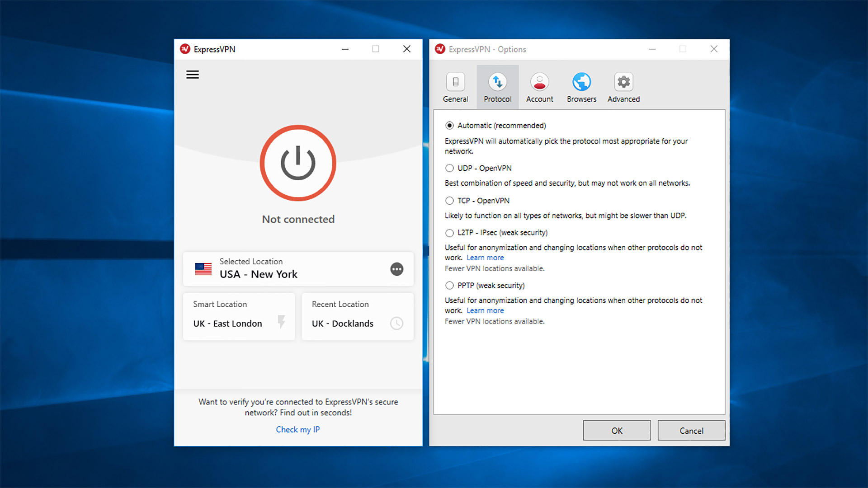Click the USA flag icon
868x488 pixels.
click(x=203, y=269)
